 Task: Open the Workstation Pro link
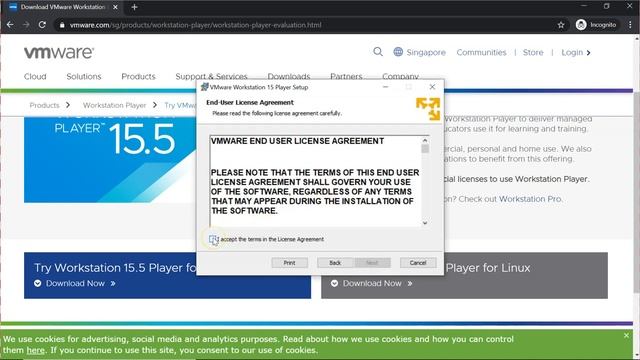pyautogui.click(x=530, y=199)
